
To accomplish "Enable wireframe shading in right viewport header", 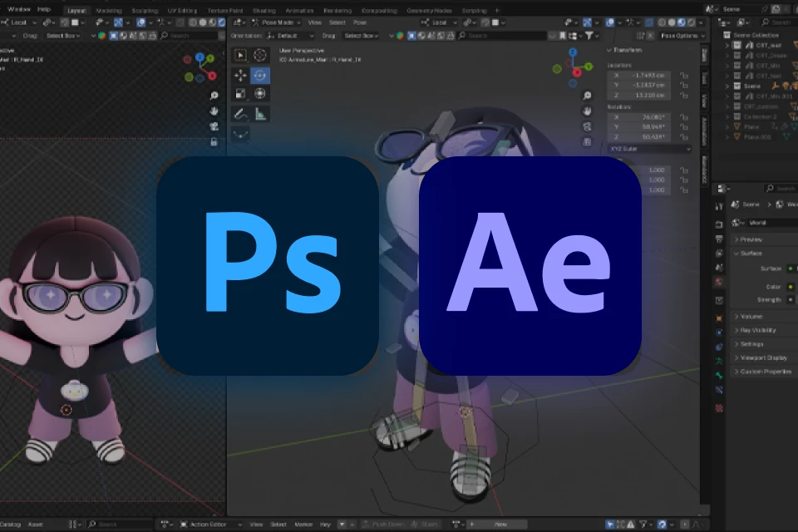I will tap(663, 22).
